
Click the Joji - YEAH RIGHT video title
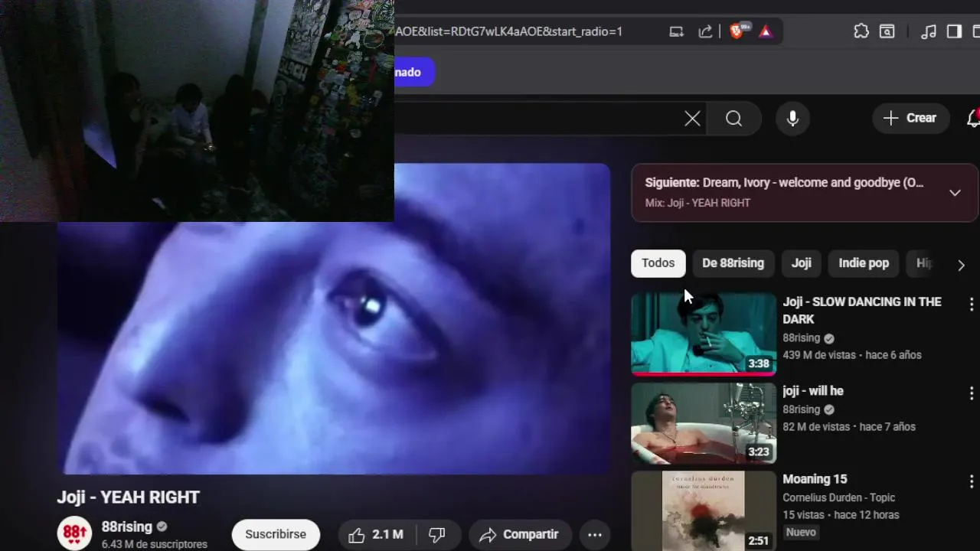[x=128, y=497]
